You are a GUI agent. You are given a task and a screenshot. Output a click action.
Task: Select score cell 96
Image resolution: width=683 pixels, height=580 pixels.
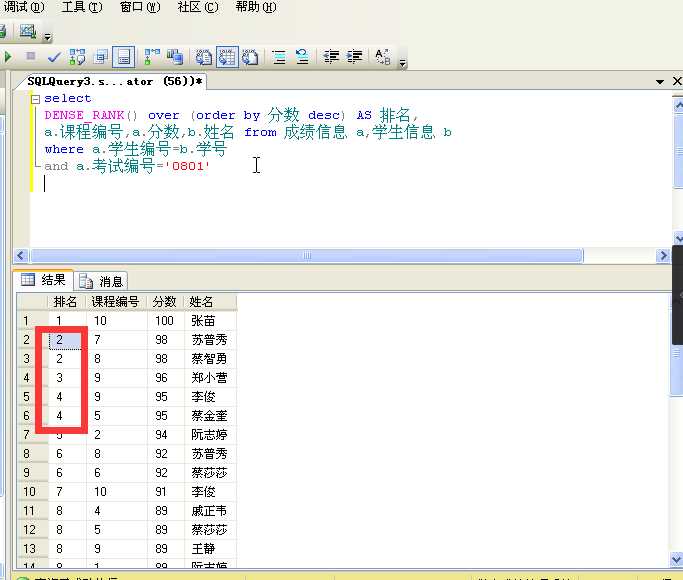pos(166,378)
